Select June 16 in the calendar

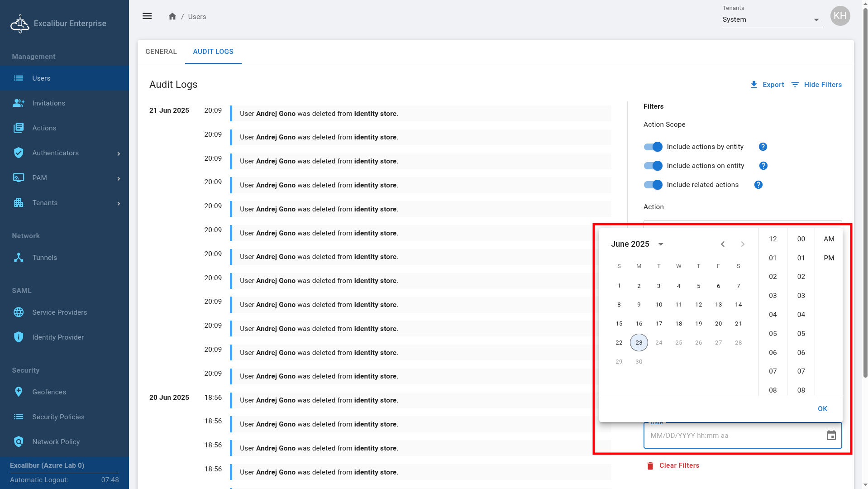click(x=639, y=324)
